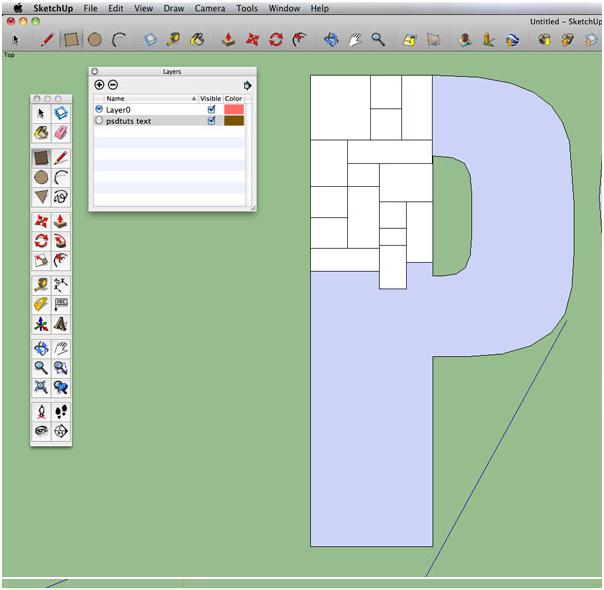Uncheck visibility of psdtuts text layer
Image resolution: width=604 pixels, height=590 pixels.
211,120
